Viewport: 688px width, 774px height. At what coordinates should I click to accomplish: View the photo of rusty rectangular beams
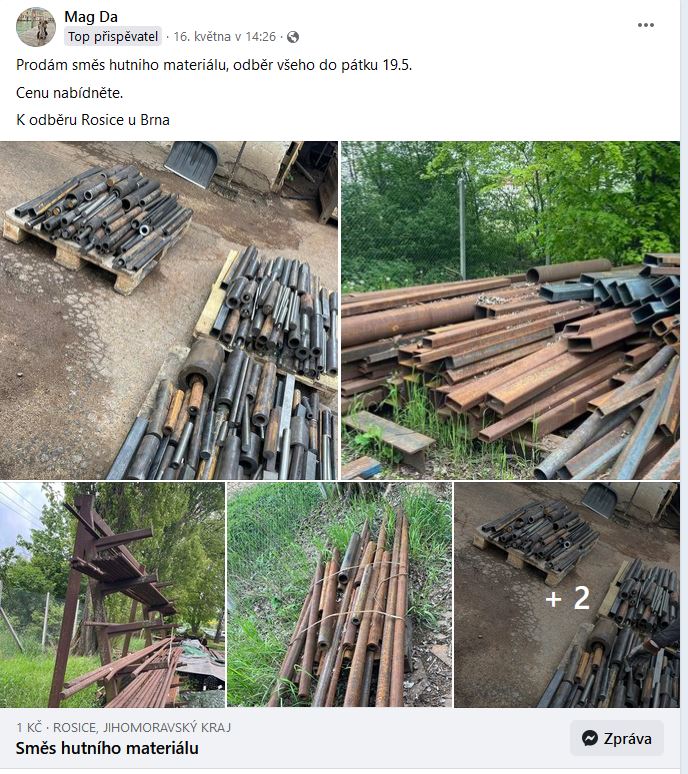(x=510, y=310)
